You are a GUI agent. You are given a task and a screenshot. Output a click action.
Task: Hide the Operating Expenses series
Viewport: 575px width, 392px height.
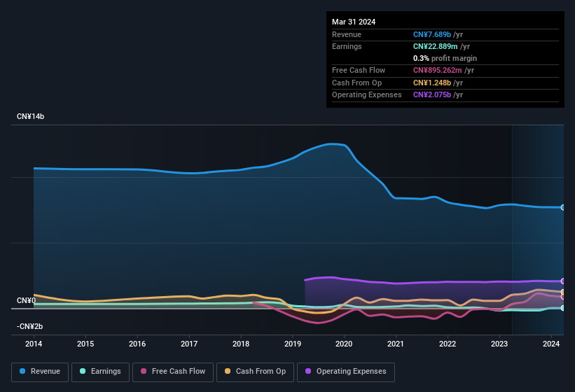(345, 371)
